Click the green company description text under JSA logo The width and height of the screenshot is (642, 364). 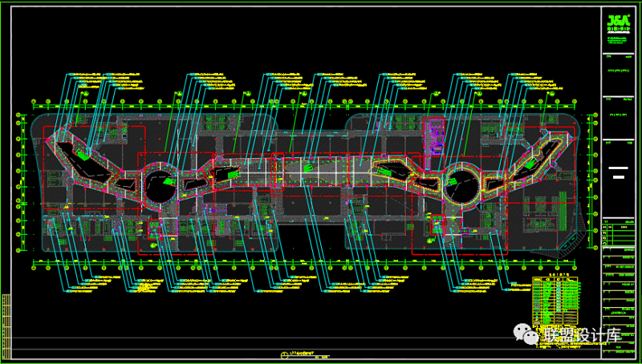point(619,41)
